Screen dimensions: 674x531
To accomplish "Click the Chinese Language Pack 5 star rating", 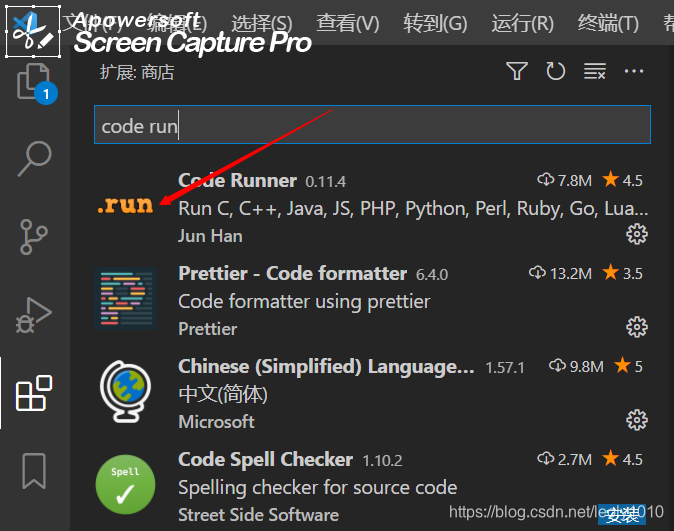I will 628,366.
